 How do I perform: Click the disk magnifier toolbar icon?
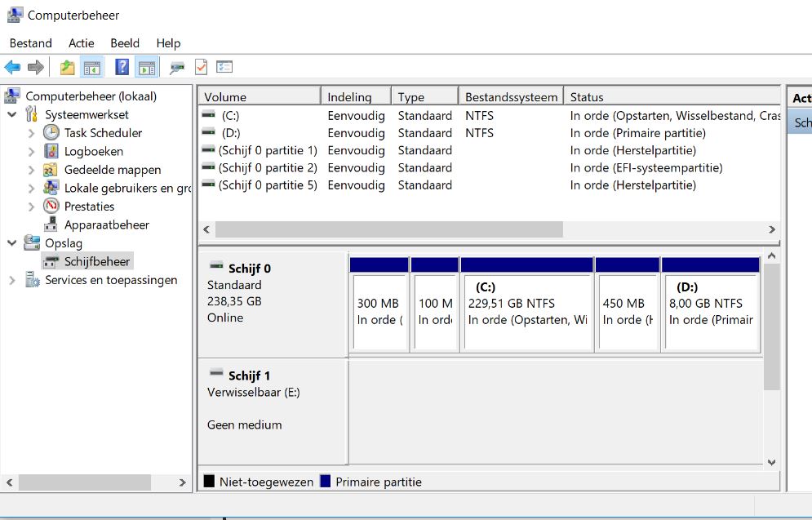(x=177, y=67)
